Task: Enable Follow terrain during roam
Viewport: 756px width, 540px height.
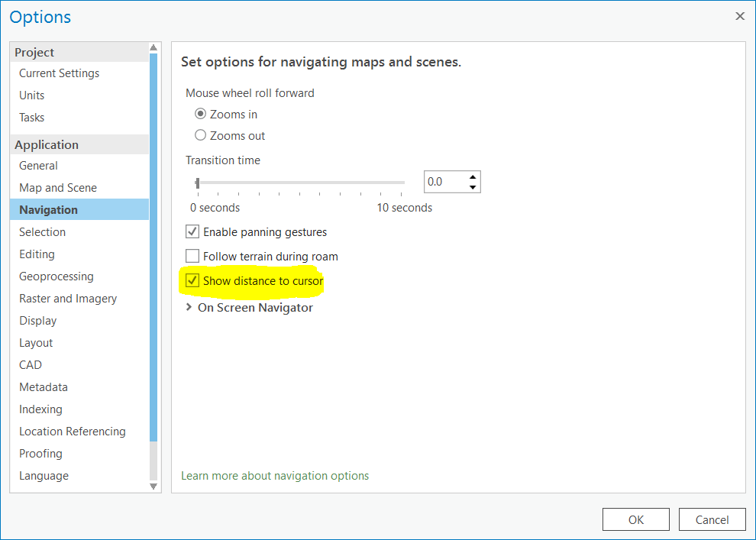Action: [x=192, y=256]
